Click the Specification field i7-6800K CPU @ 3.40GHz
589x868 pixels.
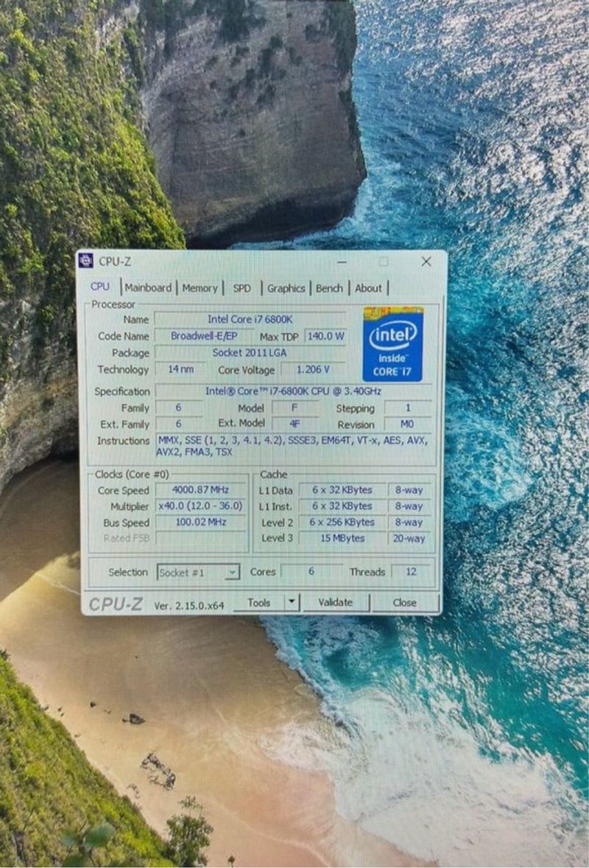(x=293, y=391)
